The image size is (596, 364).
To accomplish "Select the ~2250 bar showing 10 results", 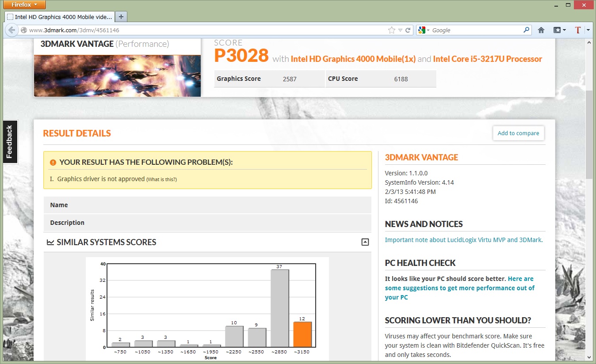I will pos(234,337).
